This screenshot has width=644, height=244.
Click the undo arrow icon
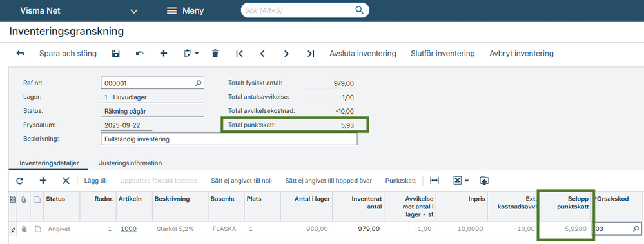pos(140,54)
